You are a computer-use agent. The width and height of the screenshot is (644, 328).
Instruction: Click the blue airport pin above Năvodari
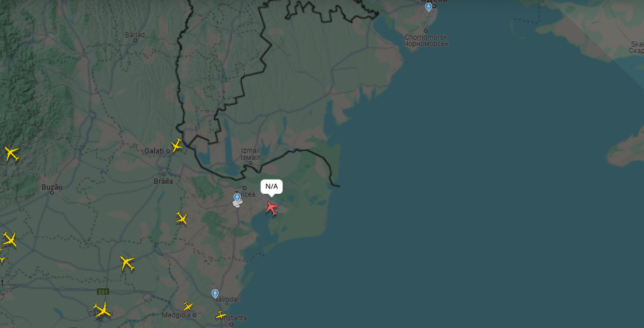(x=215, y=294)
